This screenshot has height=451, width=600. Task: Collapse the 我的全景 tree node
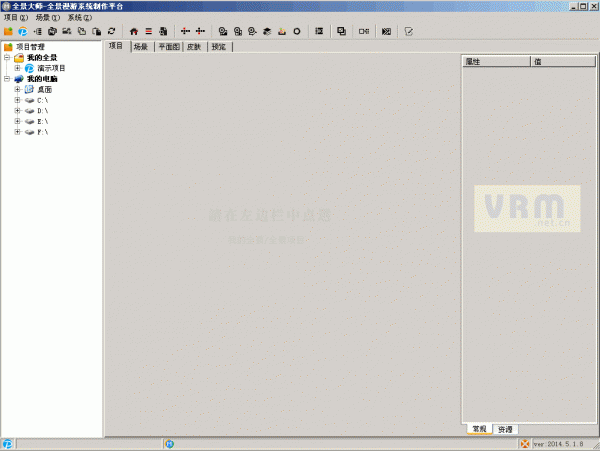tap(7, 58)
